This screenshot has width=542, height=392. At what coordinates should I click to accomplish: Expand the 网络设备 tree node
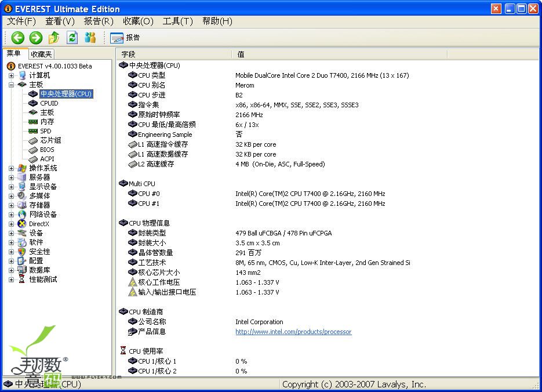coord(12,215)
